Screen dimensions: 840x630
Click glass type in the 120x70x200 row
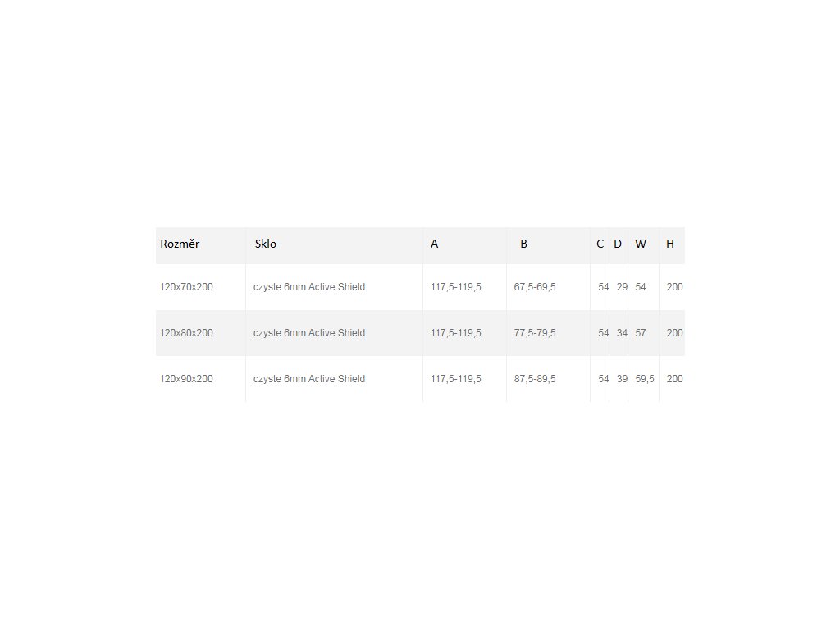click(309, 287)
